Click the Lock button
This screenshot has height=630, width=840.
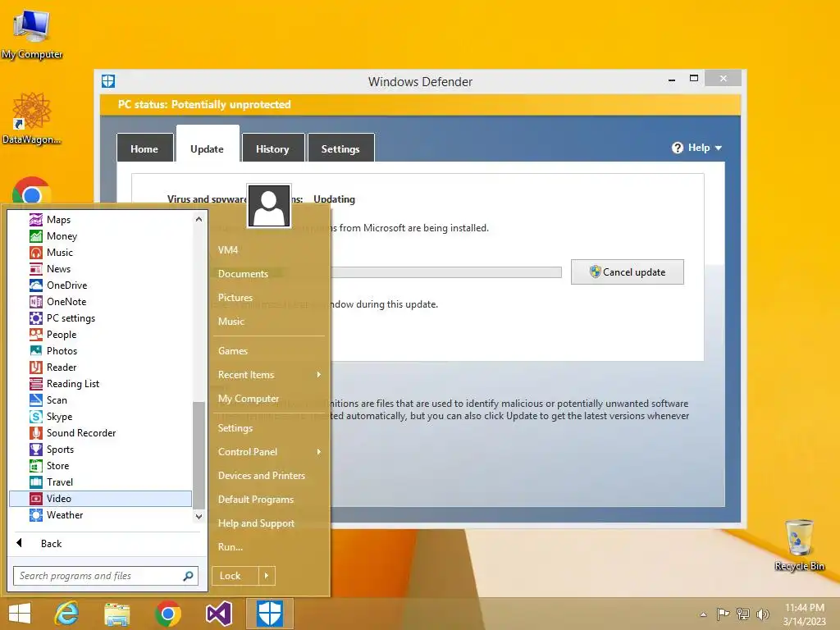[235, 576]
